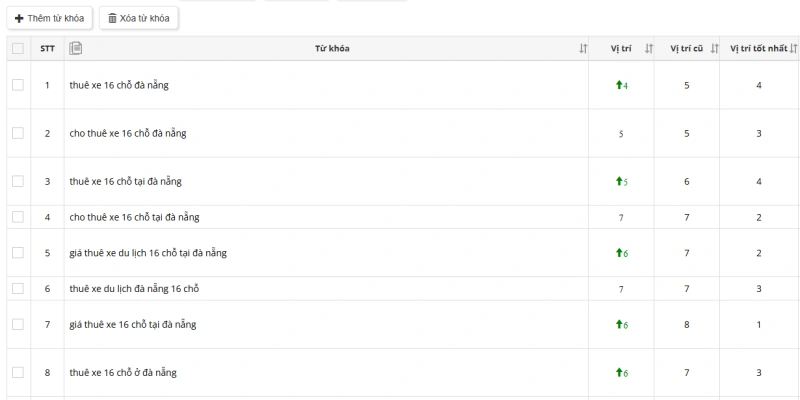Click the copy icon in keyword header

click(76, 48)
